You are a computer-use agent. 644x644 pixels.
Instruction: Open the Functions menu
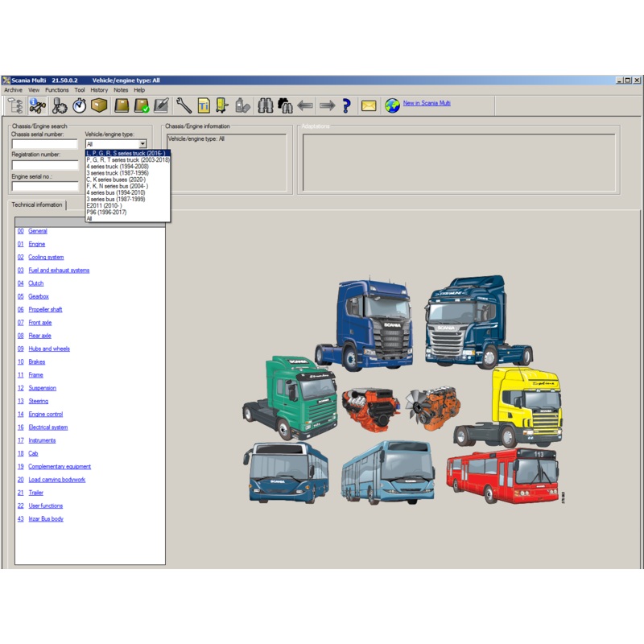click(56, 90)
